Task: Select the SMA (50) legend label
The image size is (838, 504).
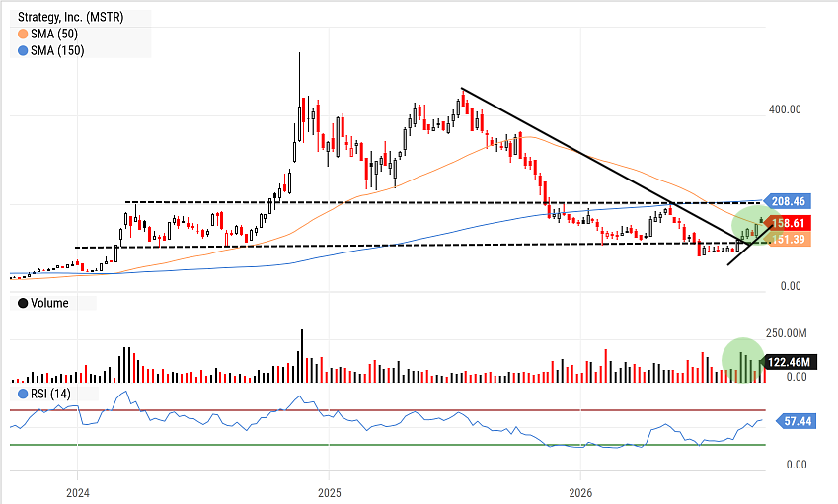Action: pos(54,35)
